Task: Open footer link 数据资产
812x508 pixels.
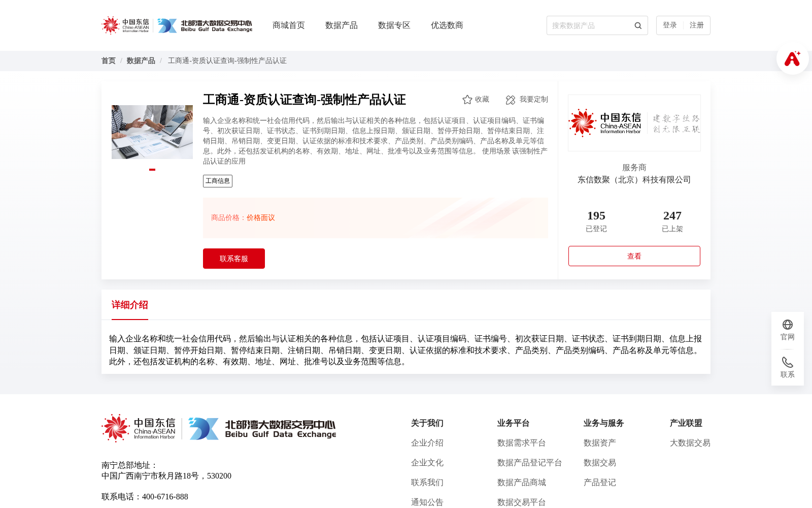Action: coord(600,443)
